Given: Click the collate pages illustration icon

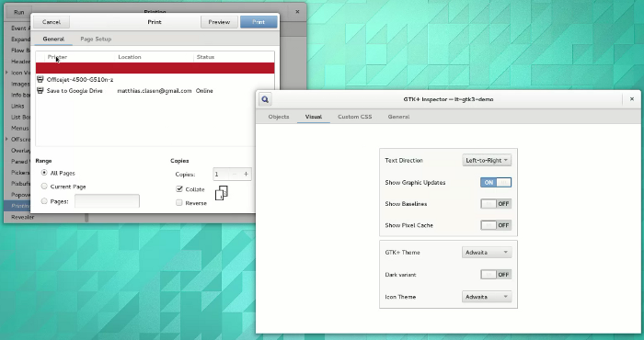Looking at the screenshot, I should pyautogui.click(x=222, y=193).
